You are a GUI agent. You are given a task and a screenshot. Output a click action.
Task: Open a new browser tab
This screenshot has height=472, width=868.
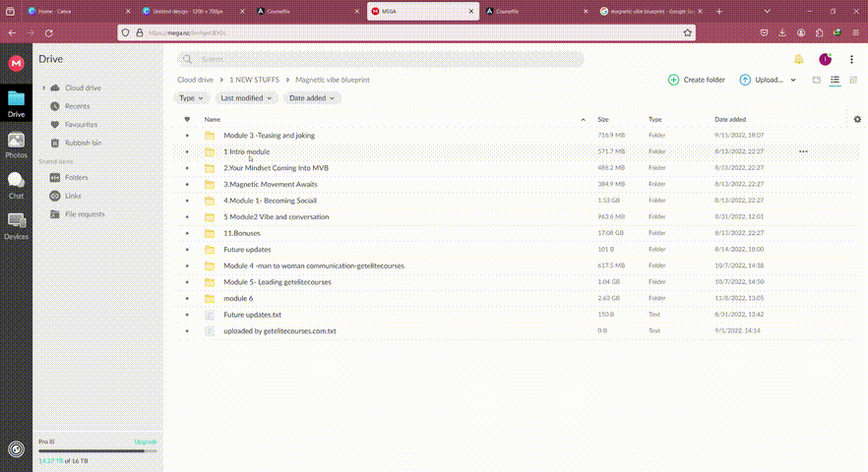tap(719, 11)
